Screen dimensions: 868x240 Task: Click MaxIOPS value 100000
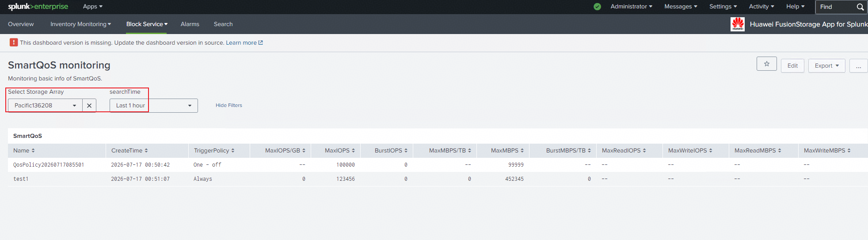tap(346, 165)
